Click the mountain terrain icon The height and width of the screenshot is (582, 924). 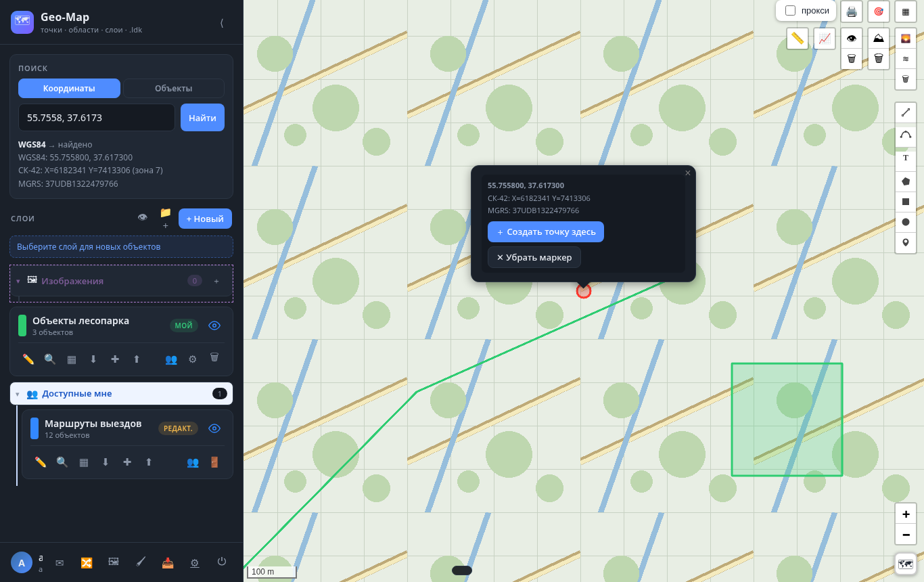[879, 39]
